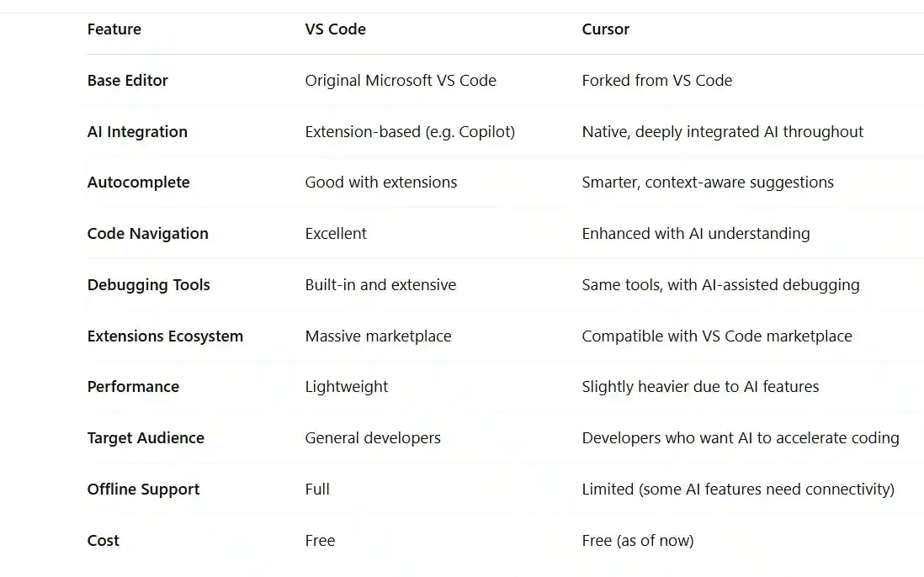Click the 'Free (as of now)' cell
924x577 pixels.
[x=638, y=541]
